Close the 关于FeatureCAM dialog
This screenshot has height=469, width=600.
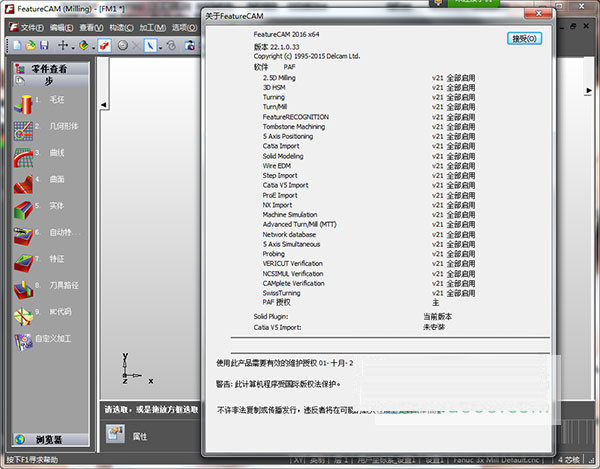pyautogui.click(x=538, y=14)
